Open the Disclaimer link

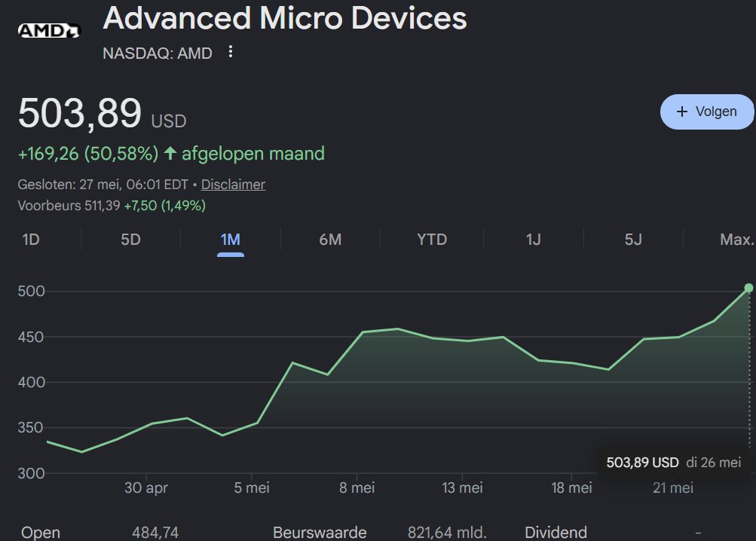233,184
